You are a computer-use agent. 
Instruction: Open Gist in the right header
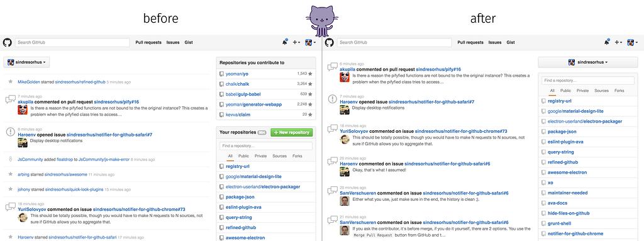point(511,42)
